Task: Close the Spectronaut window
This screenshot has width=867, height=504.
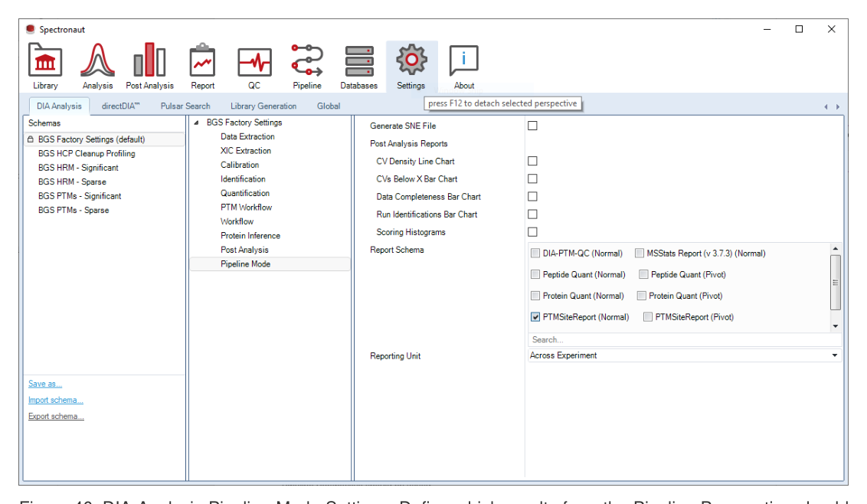Action: click(831, 29)
